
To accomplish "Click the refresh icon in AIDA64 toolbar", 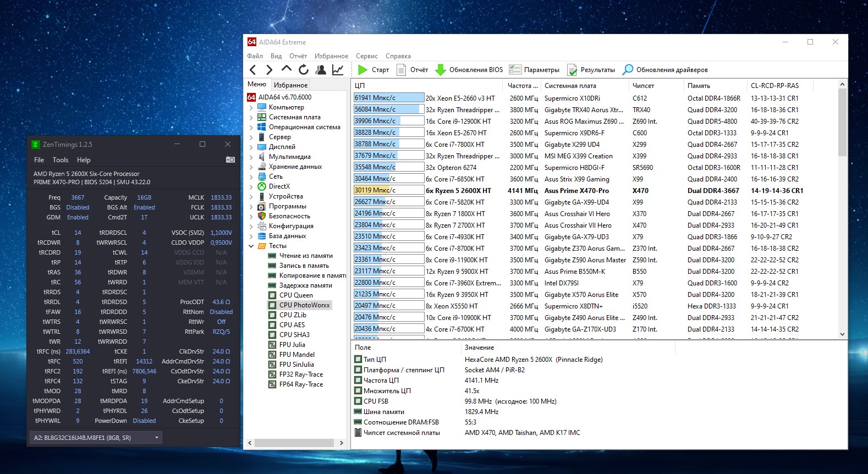I will (x=304, y=70).
